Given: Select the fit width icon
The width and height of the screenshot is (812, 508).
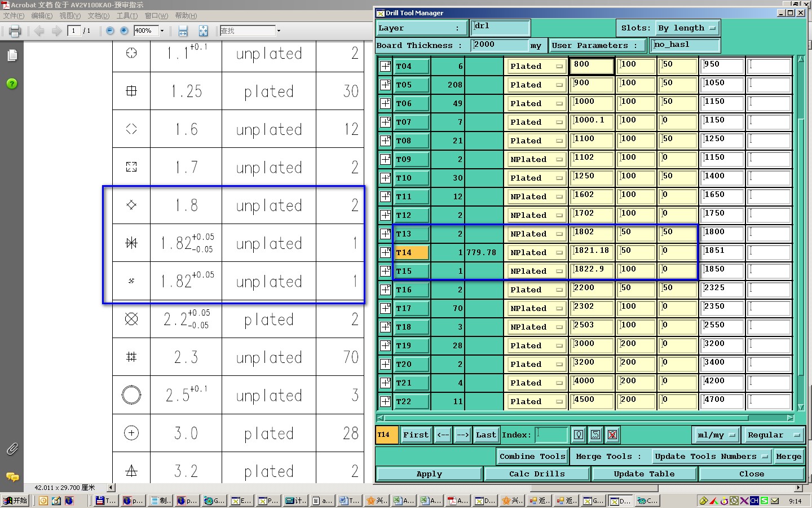Looking at the screenshot, I should coord(183,31).
